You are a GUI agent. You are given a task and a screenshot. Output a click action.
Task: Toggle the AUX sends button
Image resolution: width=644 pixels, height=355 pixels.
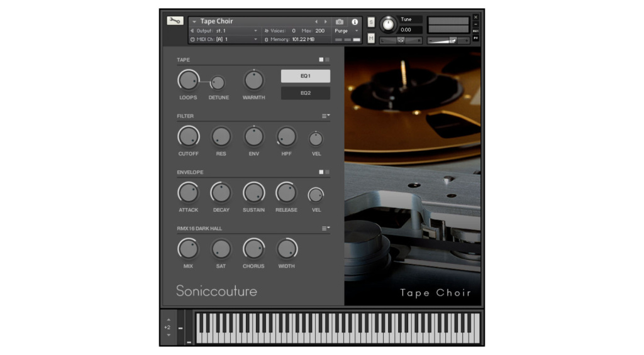(x=475, y=31)
